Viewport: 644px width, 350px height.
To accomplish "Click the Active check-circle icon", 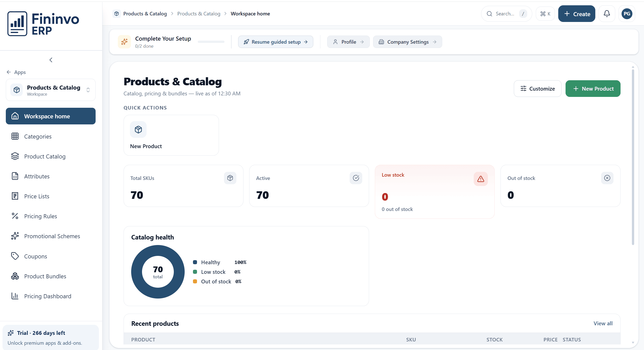I will [x=356, y=178].
